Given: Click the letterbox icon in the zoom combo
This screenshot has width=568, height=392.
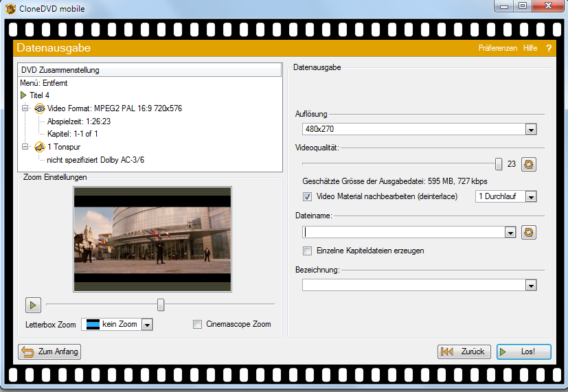Looking at the screenshot, I should [93, 324].
